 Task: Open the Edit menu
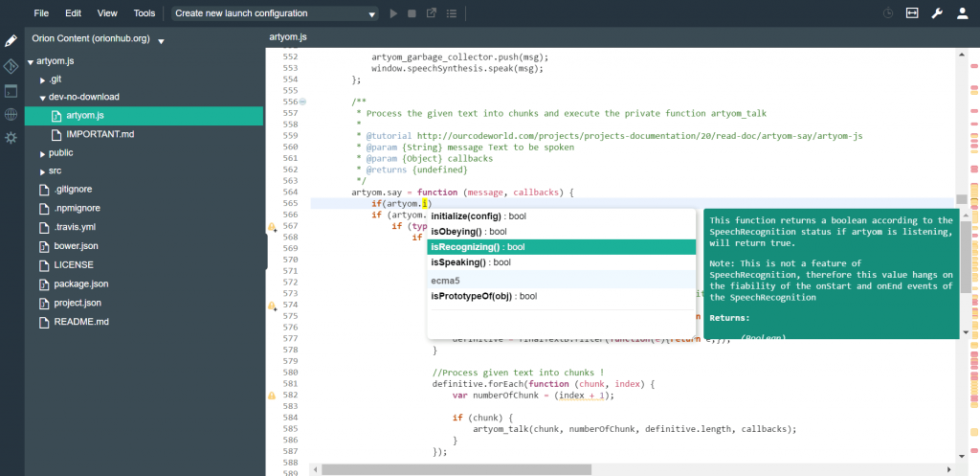(73, 13)
